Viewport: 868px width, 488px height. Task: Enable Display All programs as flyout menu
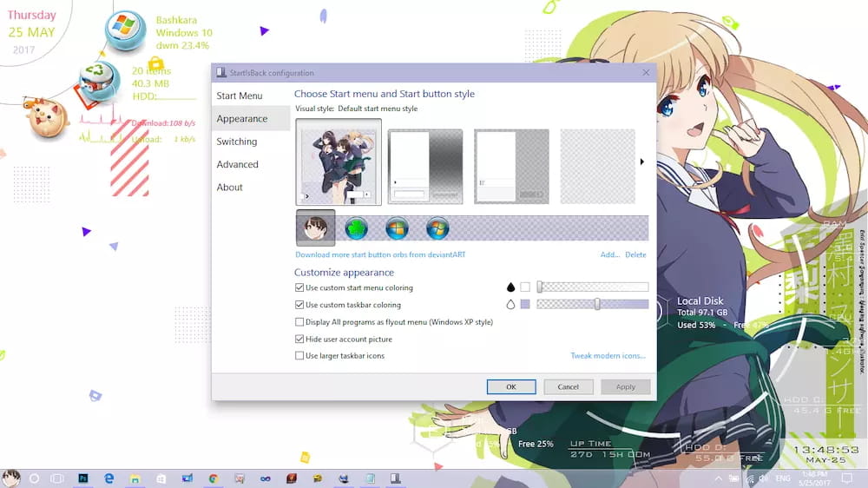click(x=393, y=322)
